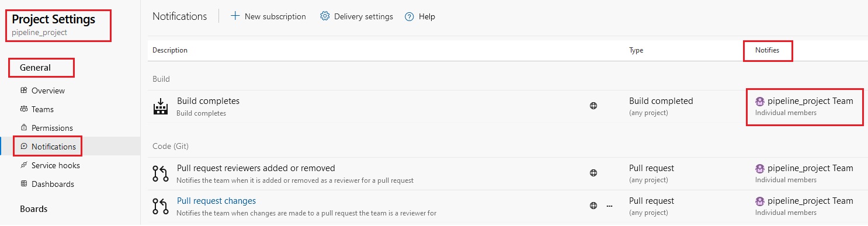Select the Build completes subscription title
Image resolution: width=868 pixels, height=226 pixels.
(x=208, y=101)
